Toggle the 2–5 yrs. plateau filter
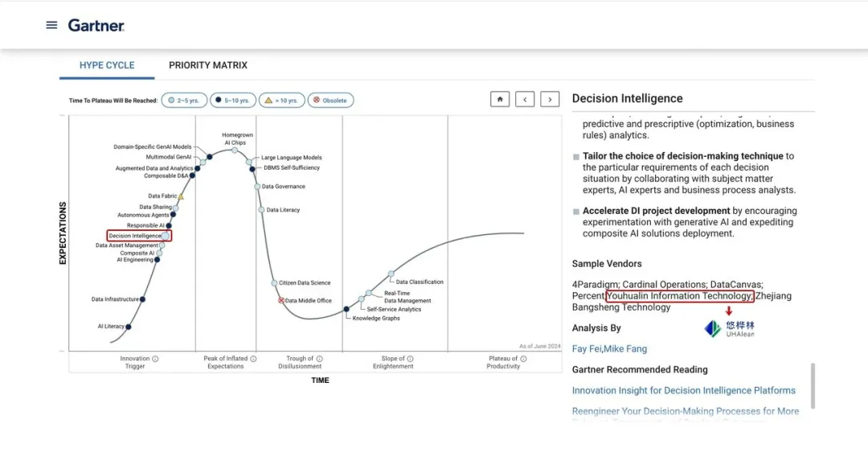 tap(183, 101)
